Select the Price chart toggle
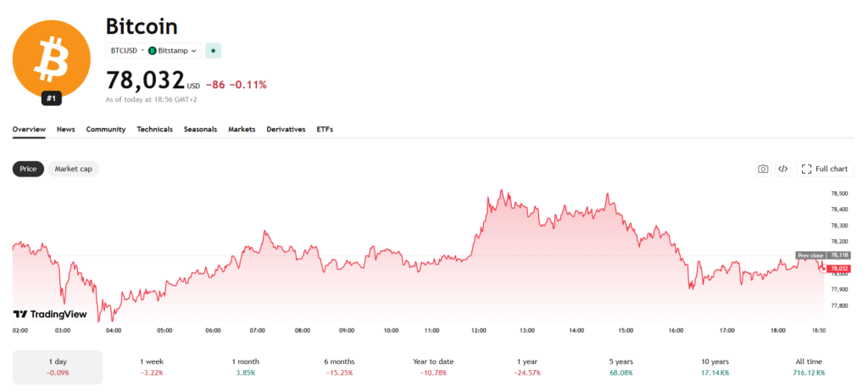 pos(28,169)
